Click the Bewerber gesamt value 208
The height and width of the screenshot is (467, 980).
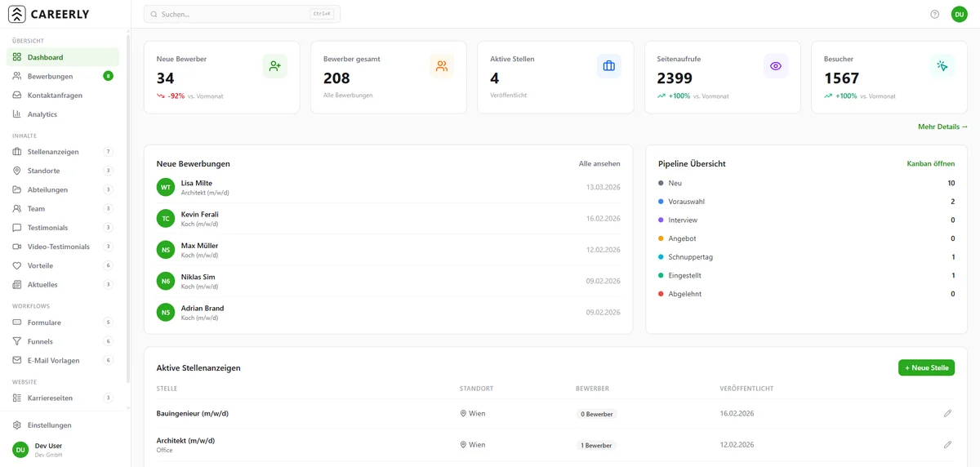(336, 78)
